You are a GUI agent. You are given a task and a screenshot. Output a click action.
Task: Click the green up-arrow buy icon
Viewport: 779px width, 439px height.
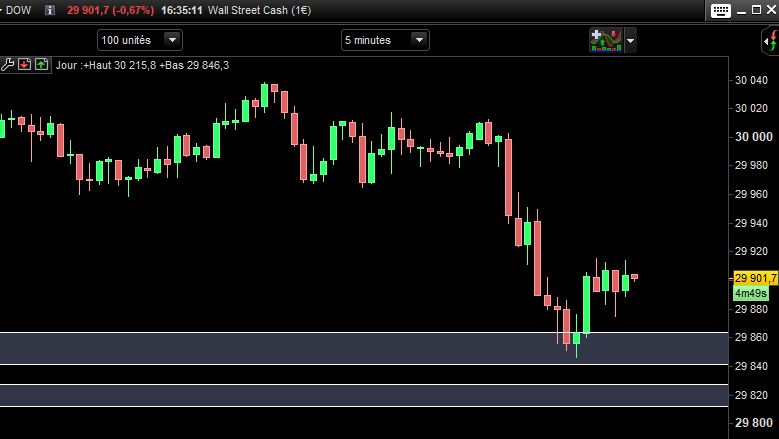tap(41, 65)
